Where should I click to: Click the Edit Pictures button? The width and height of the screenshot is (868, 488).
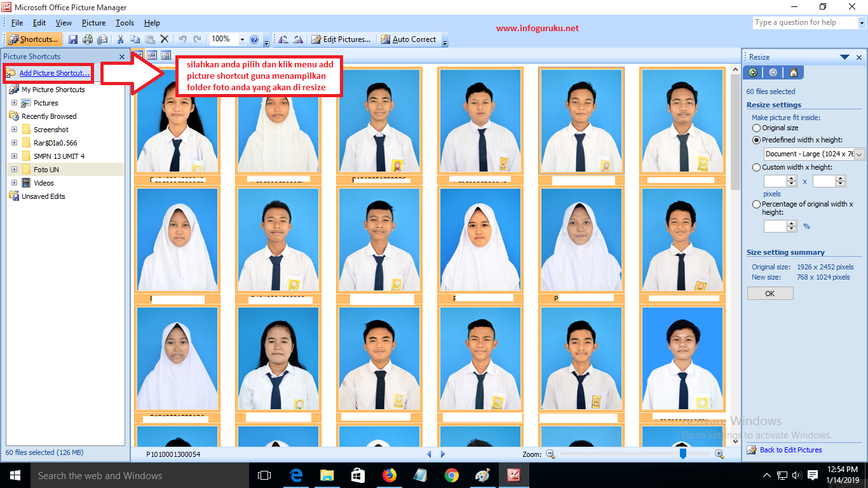341,39
